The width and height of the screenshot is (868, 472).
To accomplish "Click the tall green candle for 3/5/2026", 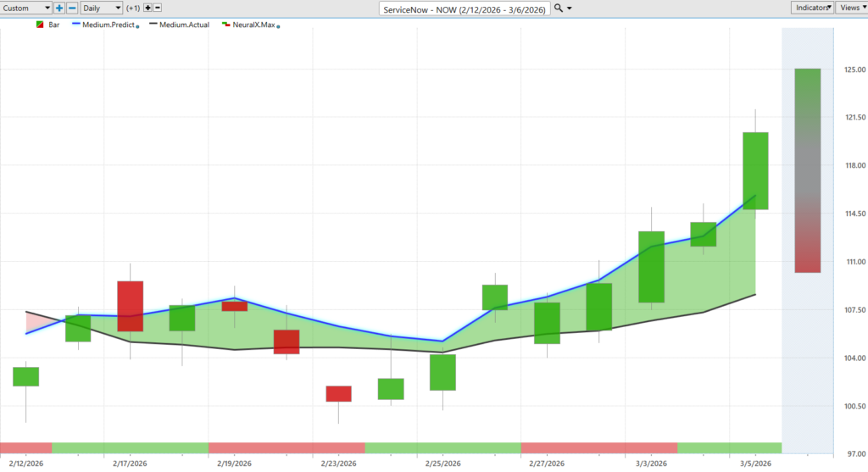I will (755, 170).
